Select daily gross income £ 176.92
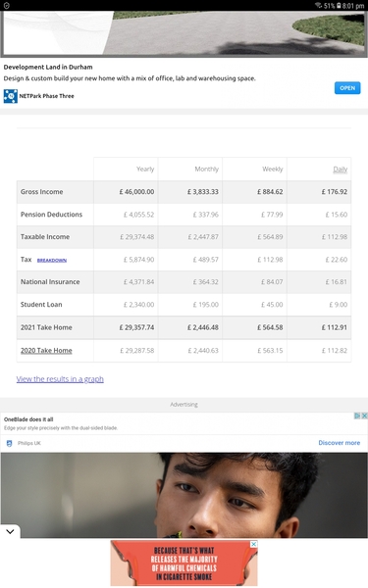The width and height of the screenshot is (368, 588). 335,192
